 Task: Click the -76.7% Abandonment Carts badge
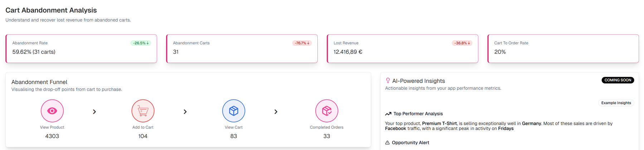coord(302,43)
